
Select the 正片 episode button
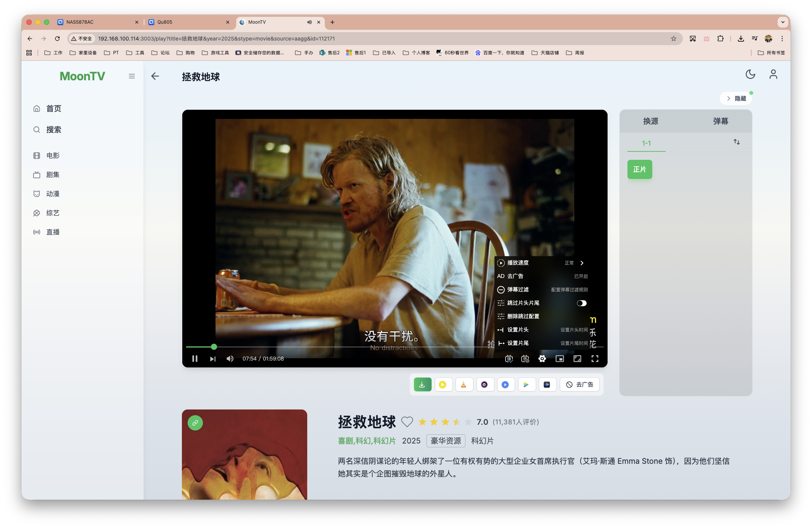pos(639,169)
